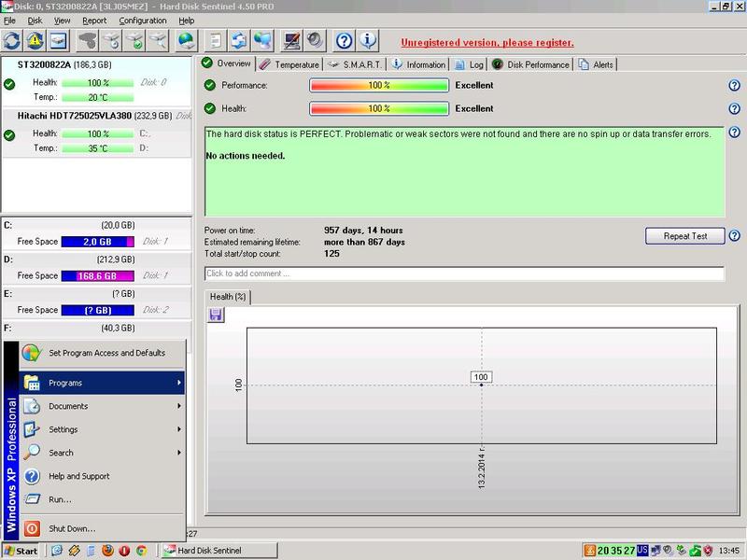Choose Shut Down... from Start menu

[x=102, y=528]
